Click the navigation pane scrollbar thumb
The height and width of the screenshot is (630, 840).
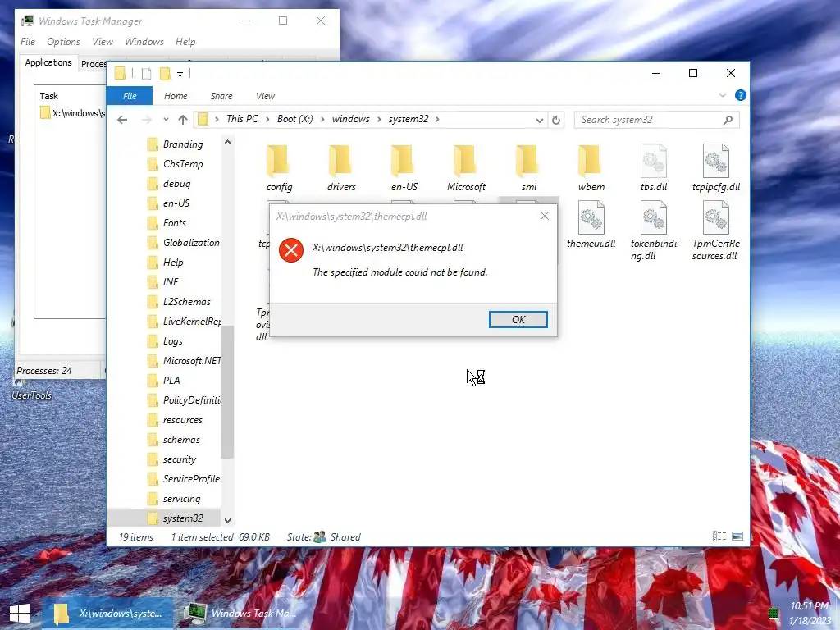click(228, 391)
